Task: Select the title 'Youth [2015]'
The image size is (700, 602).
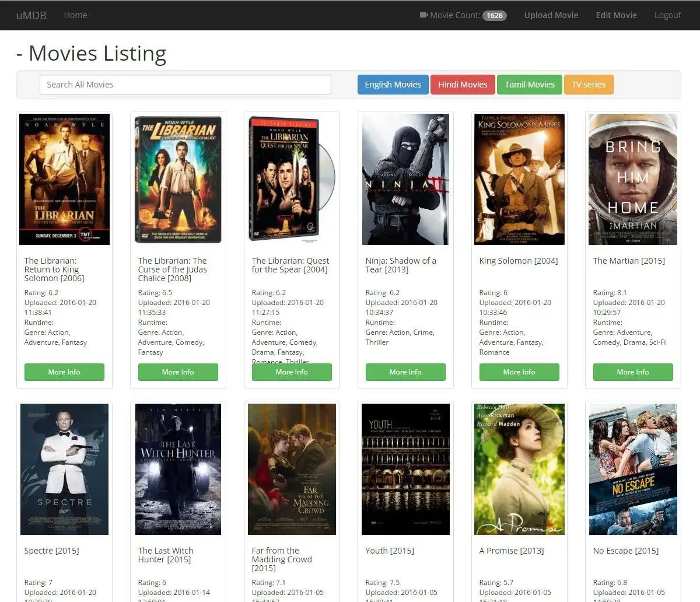Action: (x=390, y=551)
